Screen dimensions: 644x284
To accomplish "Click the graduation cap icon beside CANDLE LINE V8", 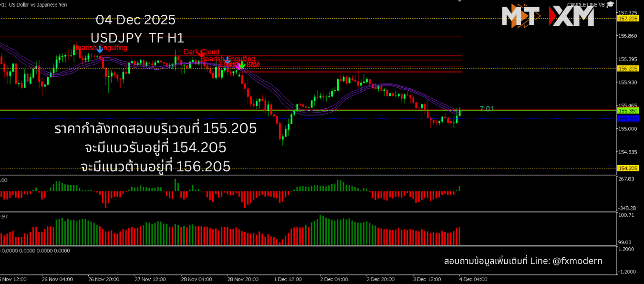I will point(609,5).
